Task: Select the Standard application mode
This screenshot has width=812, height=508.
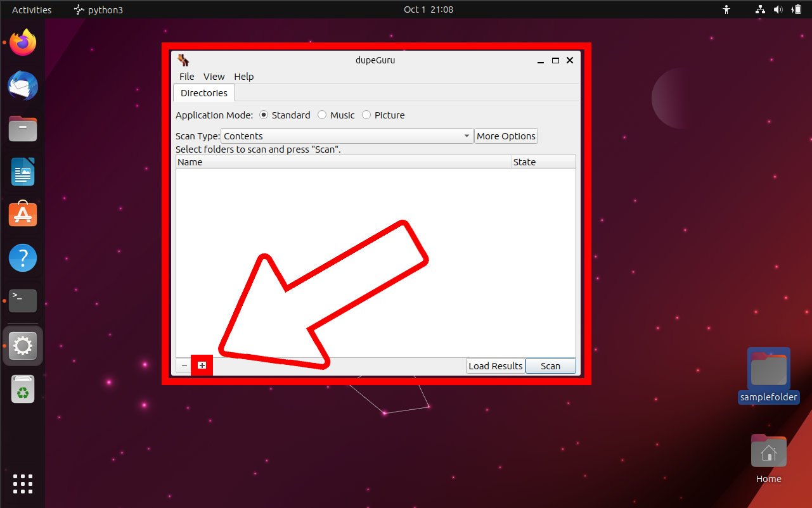Action: click(x=263, y=115)
